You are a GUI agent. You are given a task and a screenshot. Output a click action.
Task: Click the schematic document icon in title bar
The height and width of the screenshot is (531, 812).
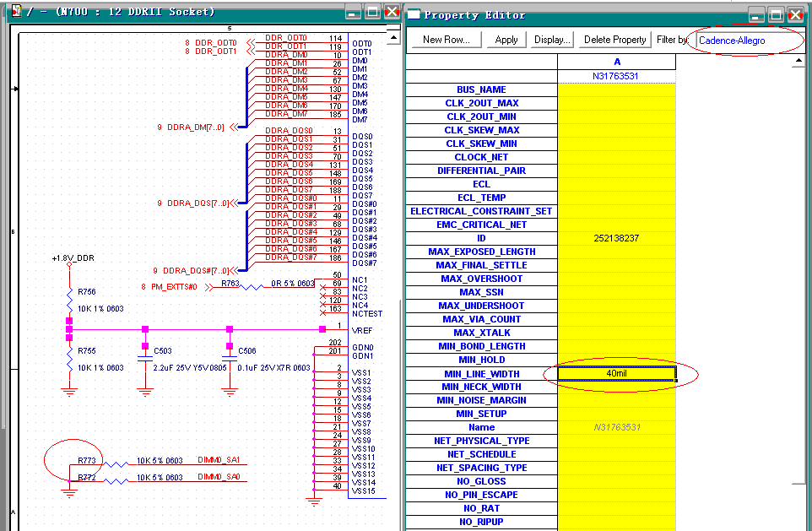pos(17,12)
